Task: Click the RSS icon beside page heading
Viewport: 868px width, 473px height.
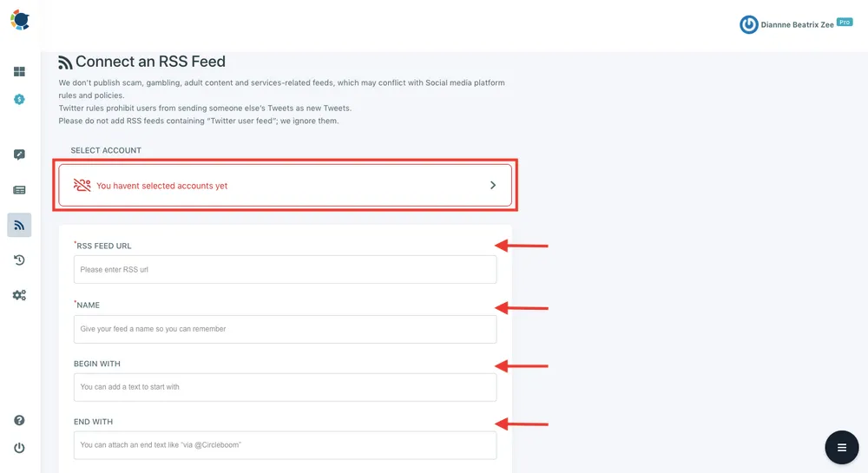Action: tap(65, 62)
